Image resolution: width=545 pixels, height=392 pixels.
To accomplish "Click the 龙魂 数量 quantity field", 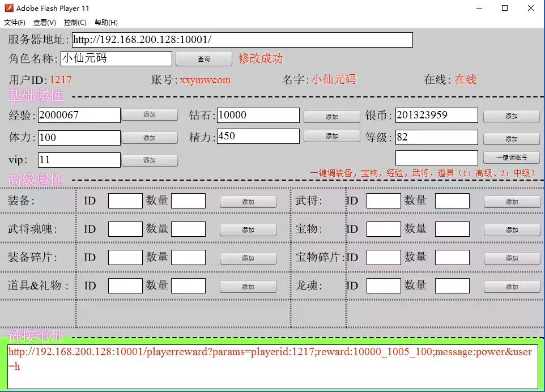I will click(452, 286).
